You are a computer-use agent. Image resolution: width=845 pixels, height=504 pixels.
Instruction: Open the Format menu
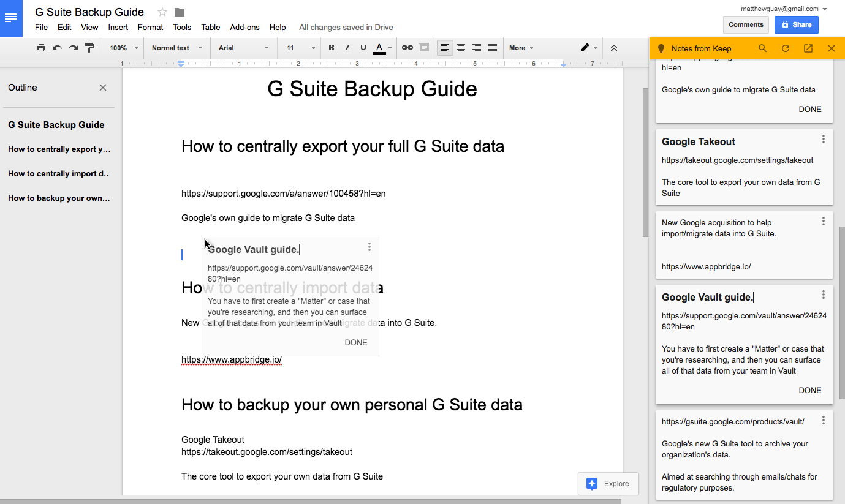tap(150, 27)
